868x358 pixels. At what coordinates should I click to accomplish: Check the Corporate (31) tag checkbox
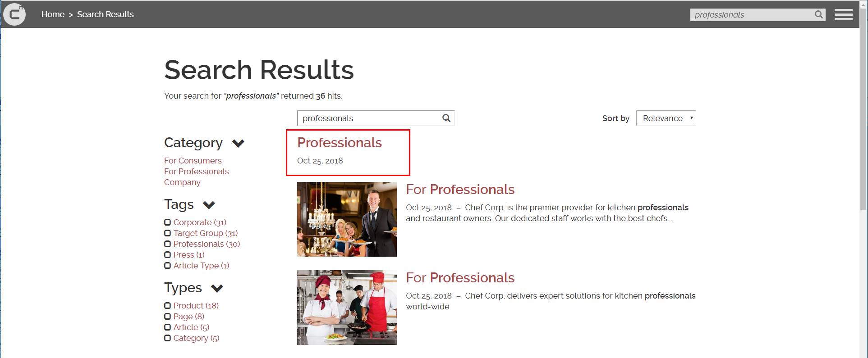point(167,222)
